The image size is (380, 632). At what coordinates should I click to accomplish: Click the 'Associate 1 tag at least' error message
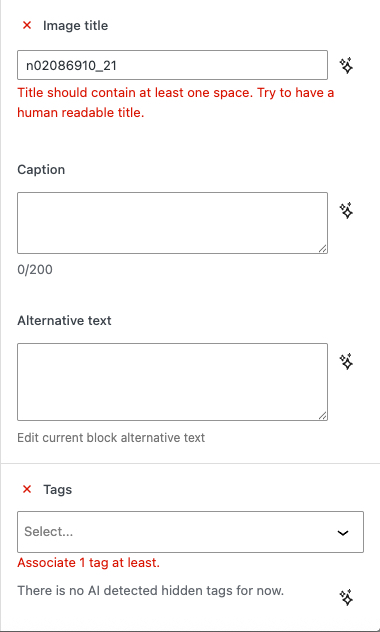point(89,563)
